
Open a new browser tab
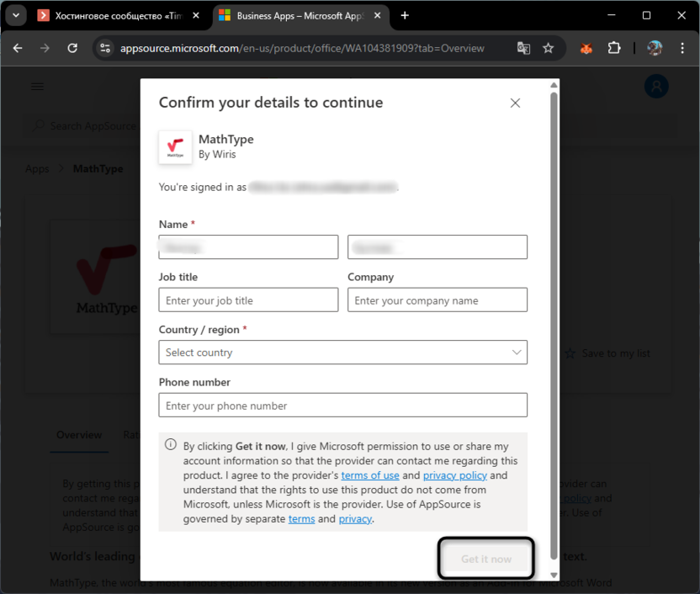405,16
